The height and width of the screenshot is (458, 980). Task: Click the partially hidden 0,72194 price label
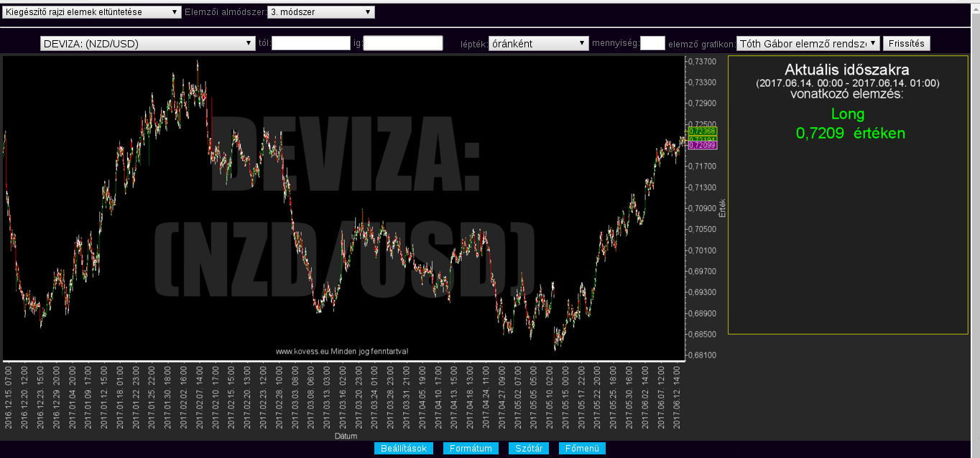pos(702,139)
